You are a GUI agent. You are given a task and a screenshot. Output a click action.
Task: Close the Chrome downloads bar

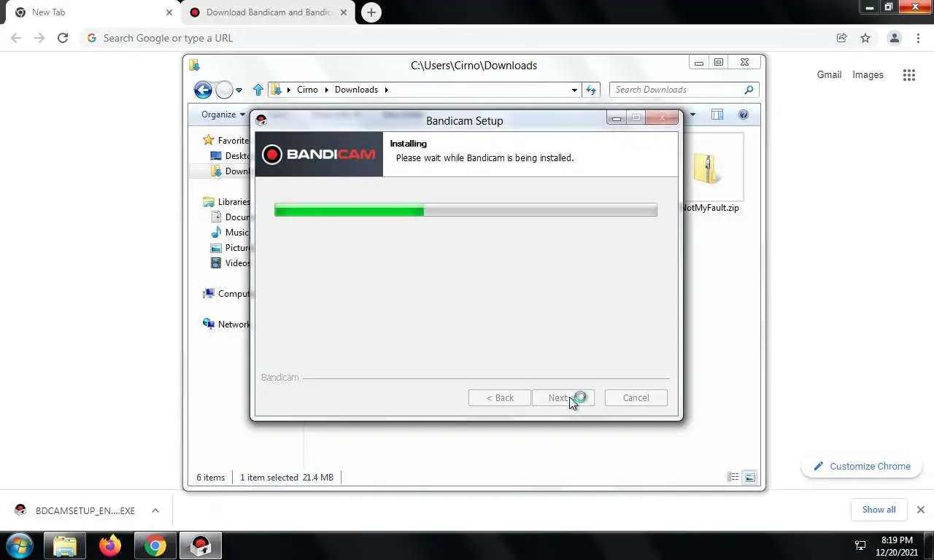coord(920,510)
